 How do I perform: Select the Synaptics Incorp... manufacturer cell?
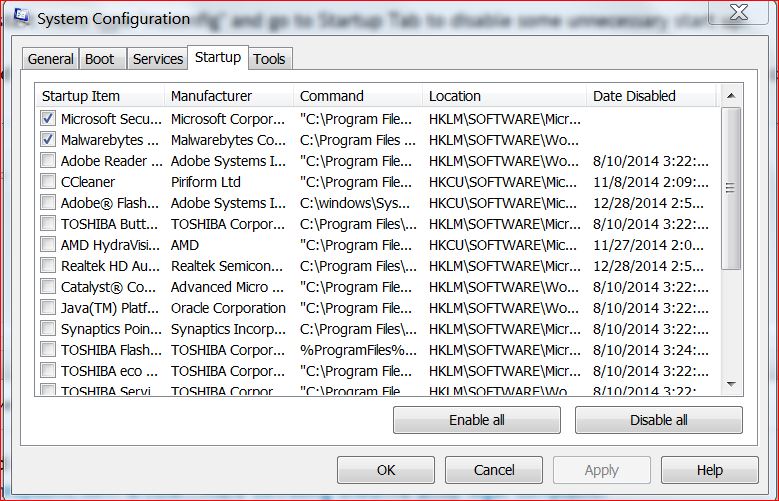click(228, 329)
